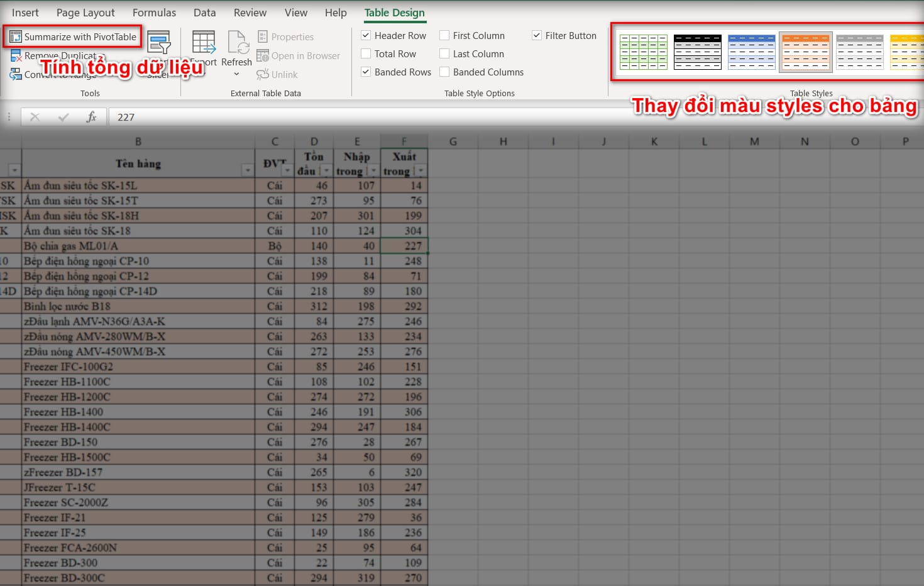This screenshot has width=924, height=586.
Task: Switch to the Insert tab
Action: click(25, 13)
